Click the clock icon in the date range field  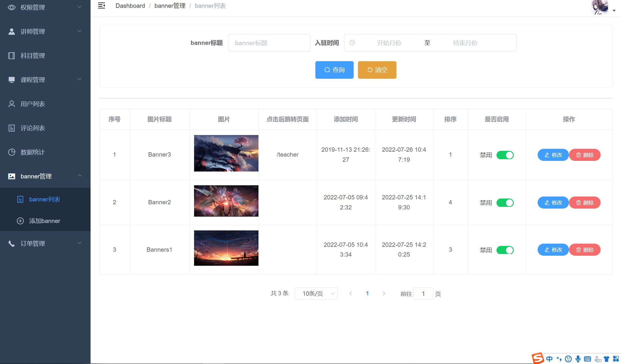point(352,43)
